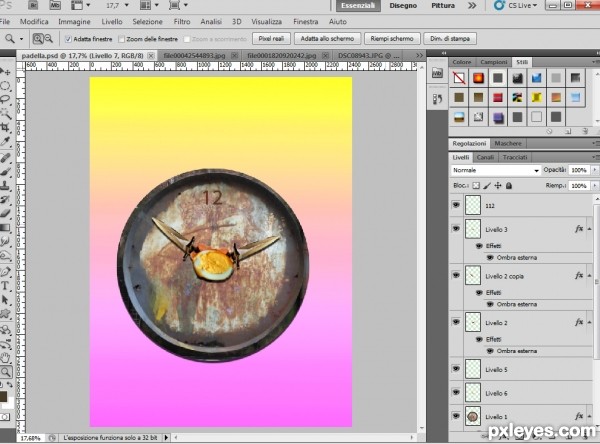Click the Zoom Out icon in options bar
The width and height of the screenshot is (600, 444).
(49, 39)
